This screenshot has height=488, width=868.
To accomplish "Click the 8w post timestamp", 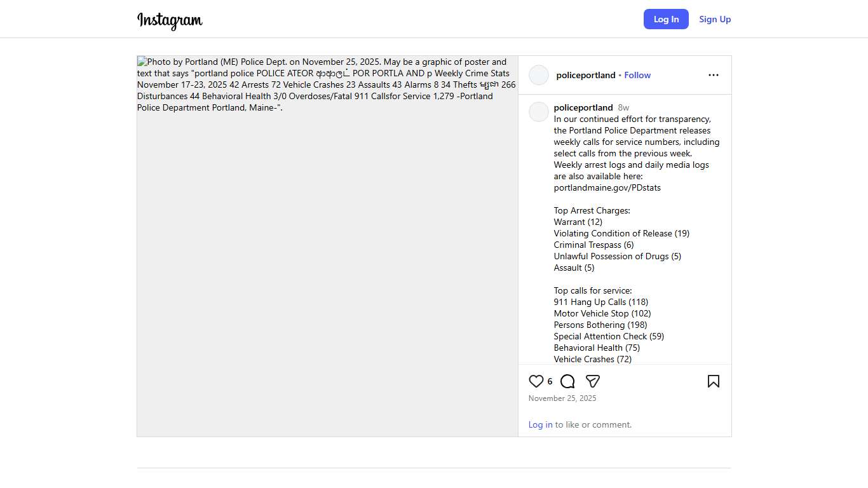I will [623, 107].
